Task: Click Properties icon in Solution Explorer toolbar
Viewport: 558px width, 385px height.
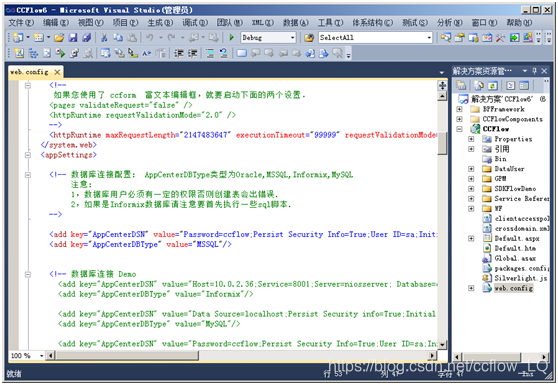Action: point(461,85)
